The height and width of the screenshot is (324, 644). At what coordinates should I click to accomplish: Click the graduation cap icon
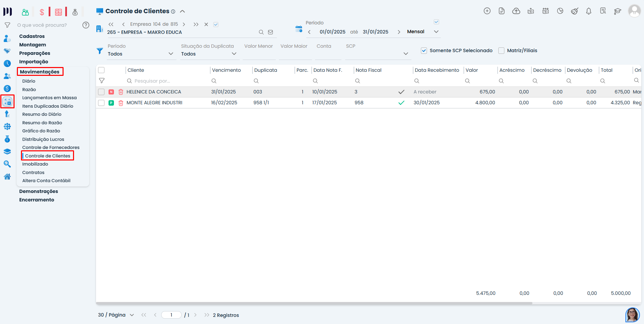(618, 11)
